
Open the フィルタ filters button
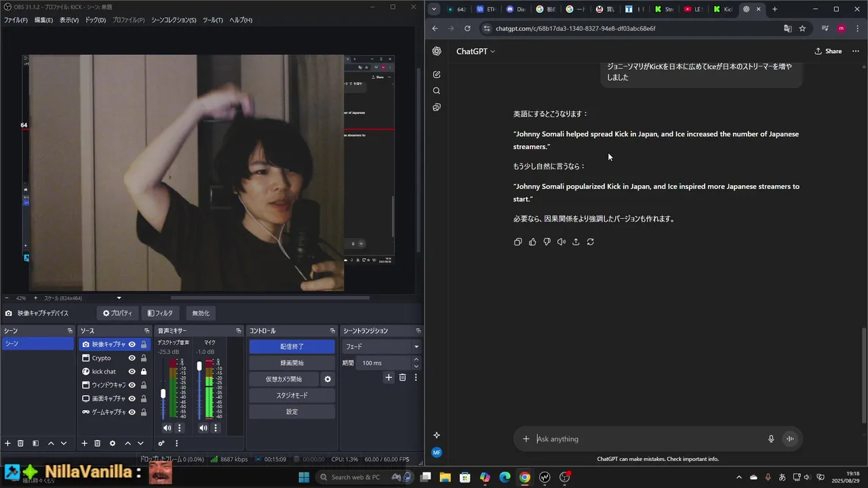click(161, 313)
